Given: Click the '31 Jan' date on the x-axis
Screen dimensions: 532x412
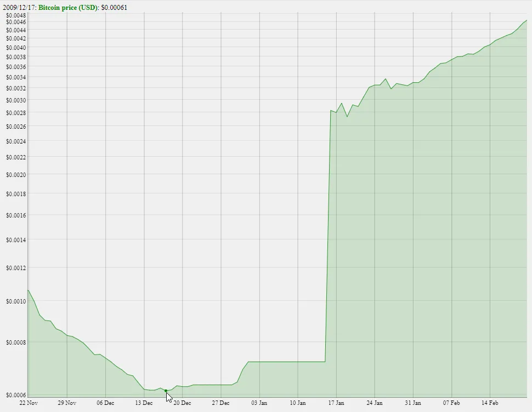Looking at the screenshot, I should [x=413, y=403].
